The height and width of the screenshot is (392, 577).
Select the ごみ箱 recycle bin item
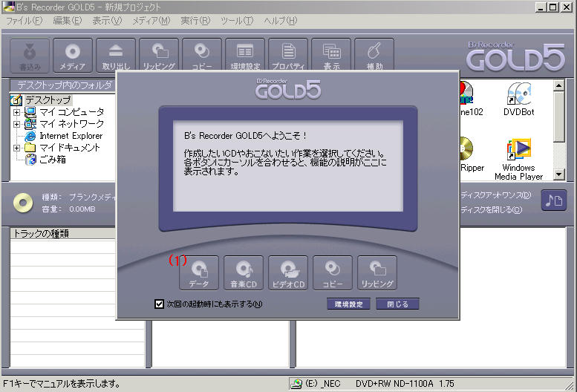click(x=45, y=159)
